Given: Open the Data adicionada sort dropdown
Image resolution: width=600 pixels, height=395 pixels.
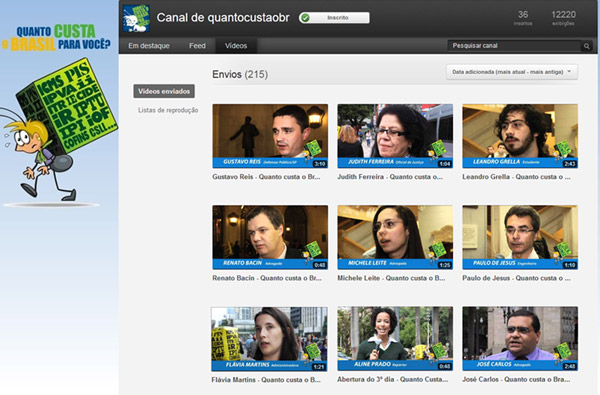Looking at the screenshot, I should (x=512, y=72).
